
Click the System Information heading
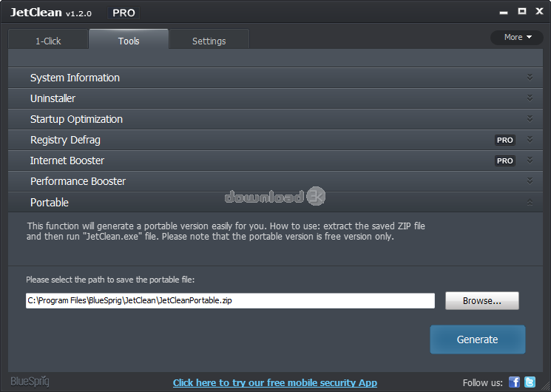[75, 78]
